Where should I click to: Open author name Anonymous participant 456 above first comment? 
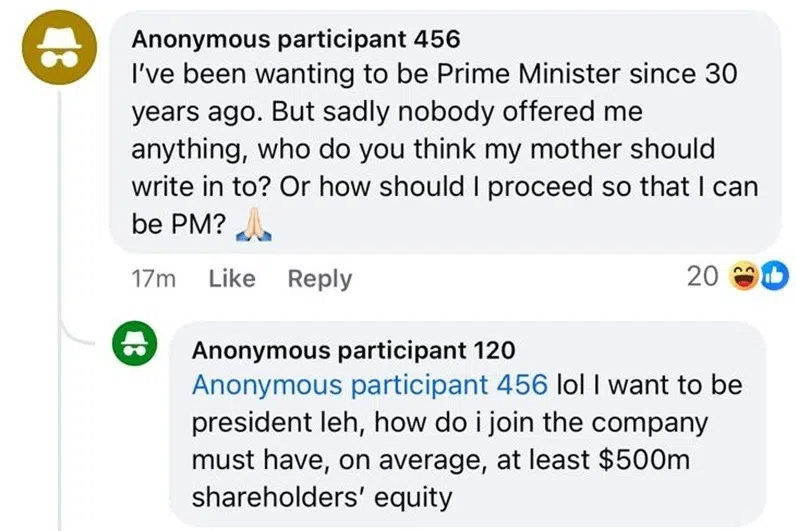click(x=296, y=39)
